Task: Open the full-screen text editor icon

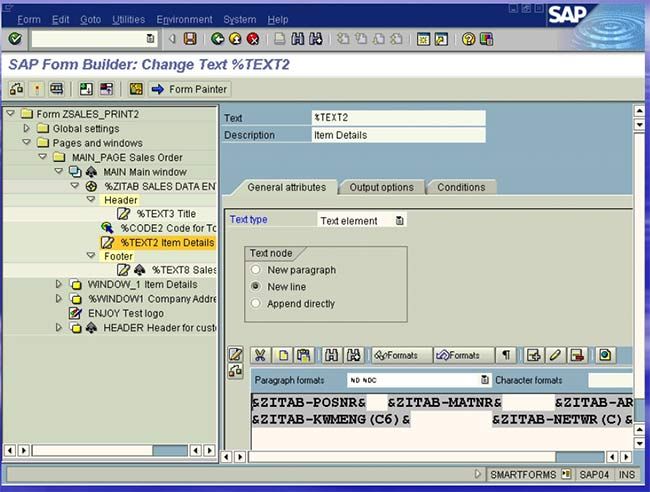Action: click(x=235, y=354)
